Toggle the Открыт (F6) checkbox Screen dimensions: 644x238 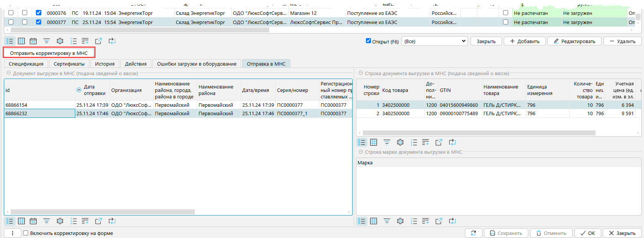pyautogui.click(x=368, y=41)
